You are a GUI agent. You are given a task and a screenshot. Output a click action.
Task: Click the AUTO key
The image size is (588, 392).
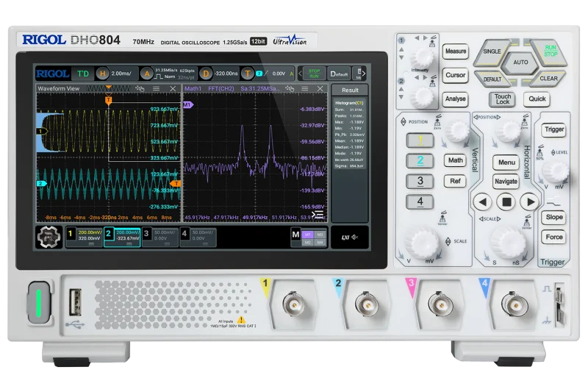[x=520, y=63]
